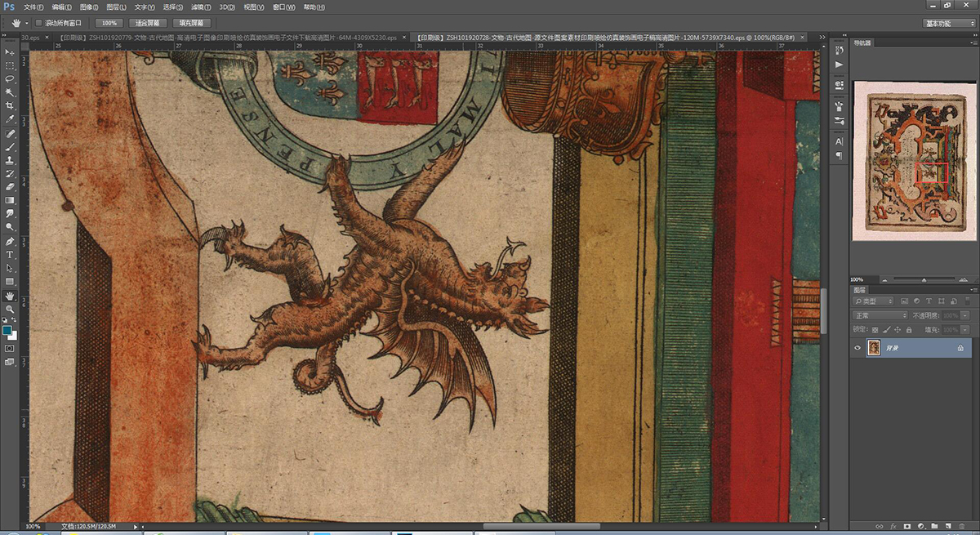This screenshot has width=980, height=535.
Task: Toggle pixel layer filter
Action: [x=904, y=301]
